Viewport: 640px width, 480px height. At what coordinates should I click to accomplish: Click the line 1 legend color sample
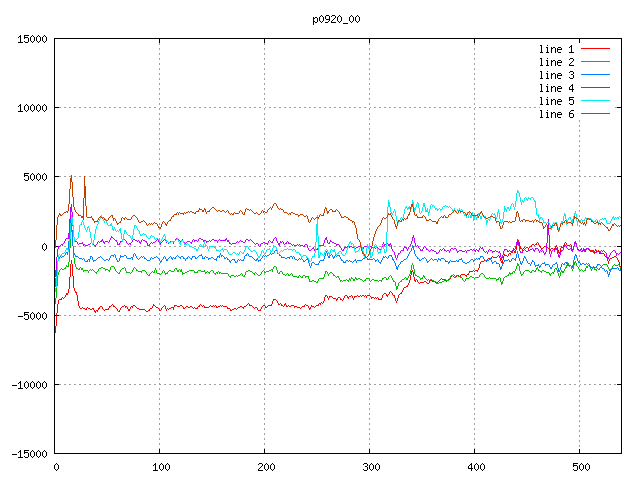tap(595, 49)
